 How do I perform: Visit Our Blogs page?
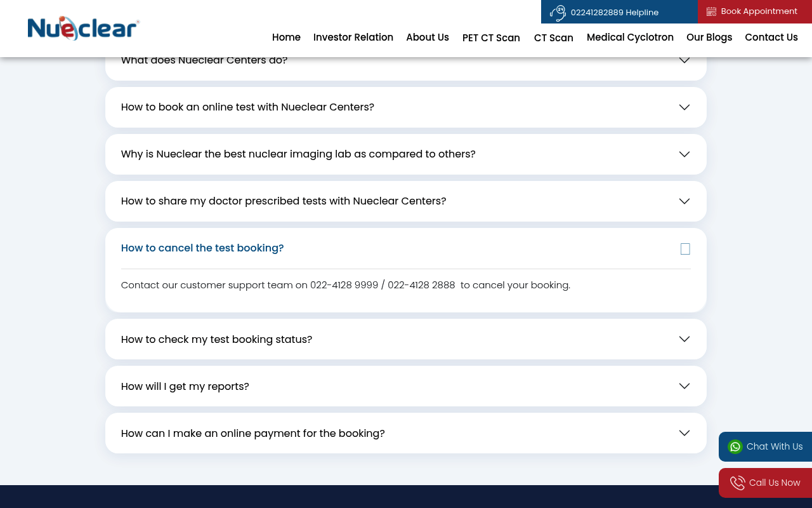tap(709, 37)
